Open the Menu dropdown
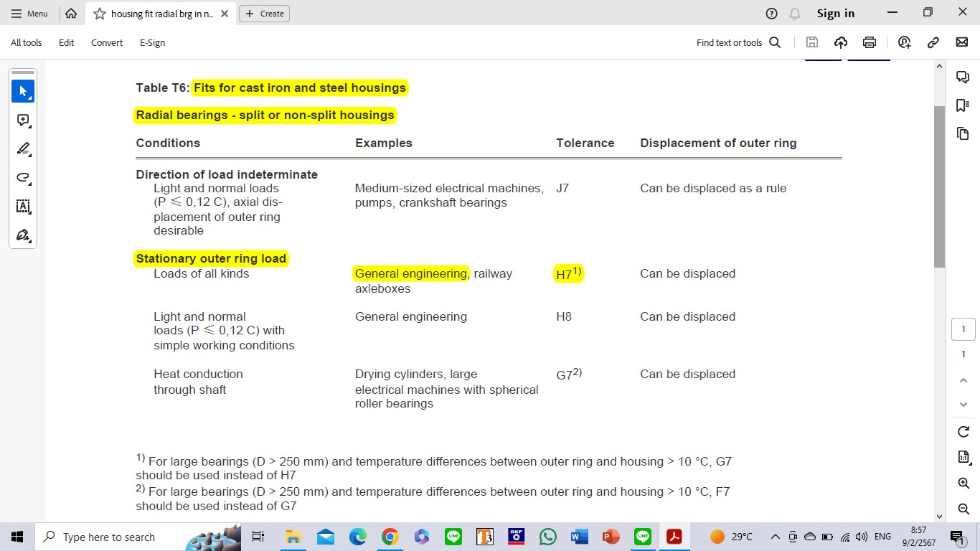Image resolution: width=980 pixels, height=551 pixels. (x=29, y=14)
